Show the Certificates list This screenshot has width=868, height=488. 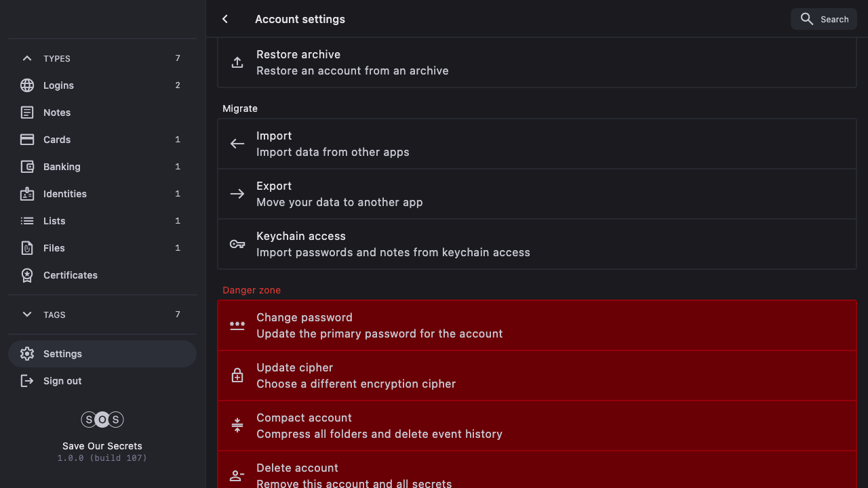[71, 275]
